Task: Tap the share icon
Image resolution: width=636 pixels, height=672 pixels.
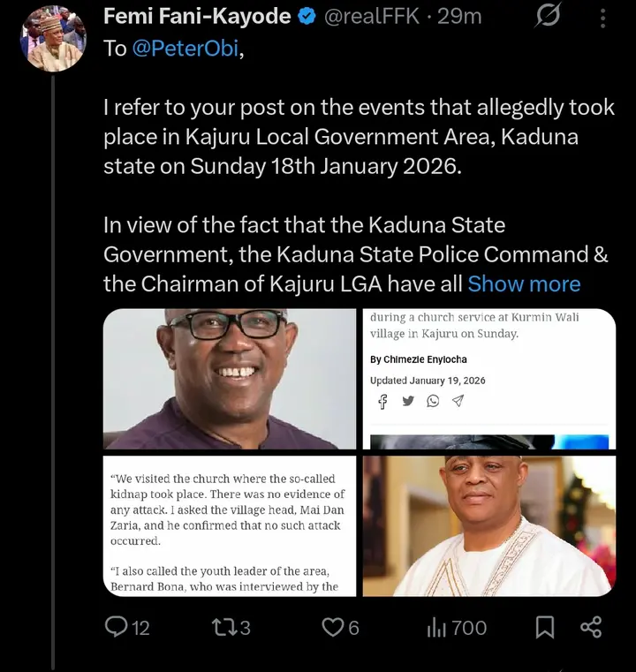Action: coord(591,627)
